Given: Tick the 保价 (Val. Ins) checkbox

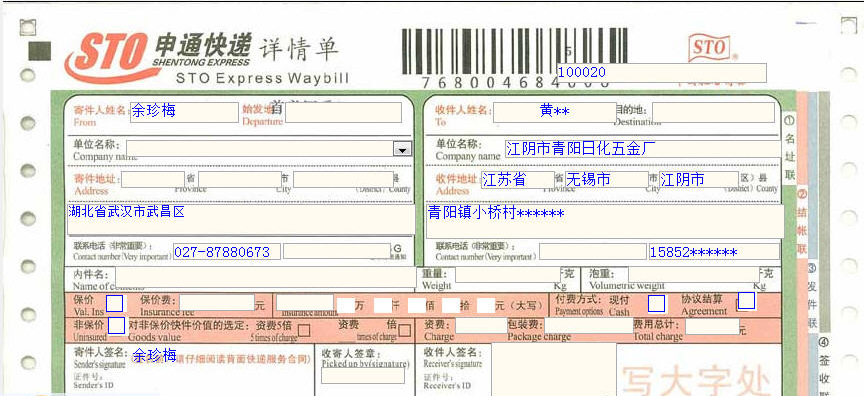Looking at the screenshot, I should click(x=115, y=303).
